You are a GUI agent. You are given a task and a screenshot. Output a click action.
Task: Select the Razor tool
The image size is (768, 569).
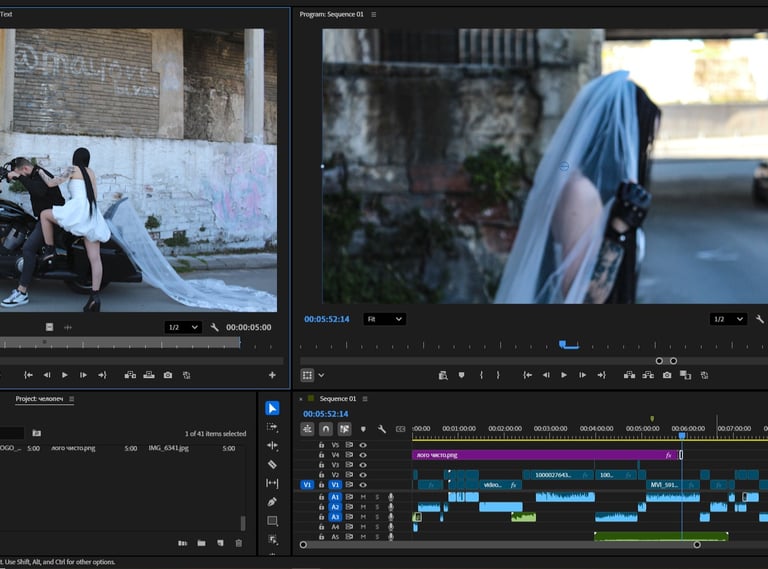pos(272,464)
